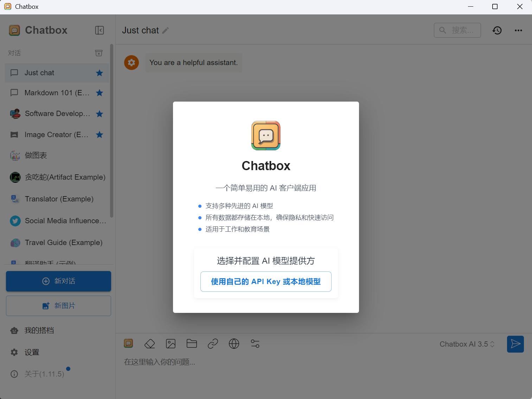The image size is (532, 399).
Task: Click the system message 'You are a helpful assistant.'
Action: [194, 63]
